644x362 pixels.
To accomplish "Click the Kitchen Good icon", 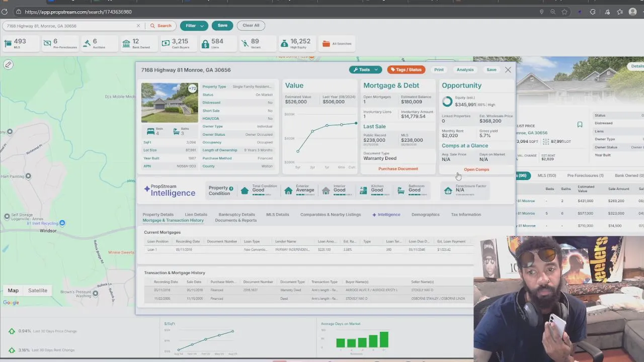I will point(363,191).
